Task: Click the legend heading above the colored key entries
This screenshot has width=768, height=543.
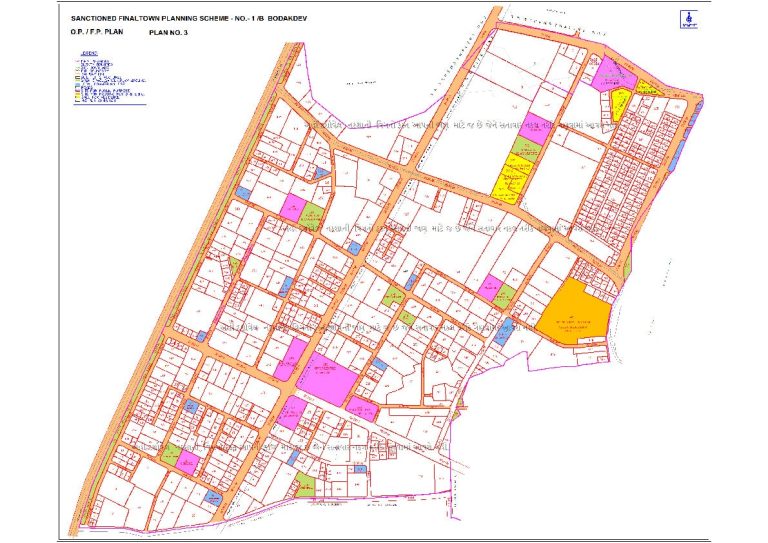Action: (x=91, y=51)
